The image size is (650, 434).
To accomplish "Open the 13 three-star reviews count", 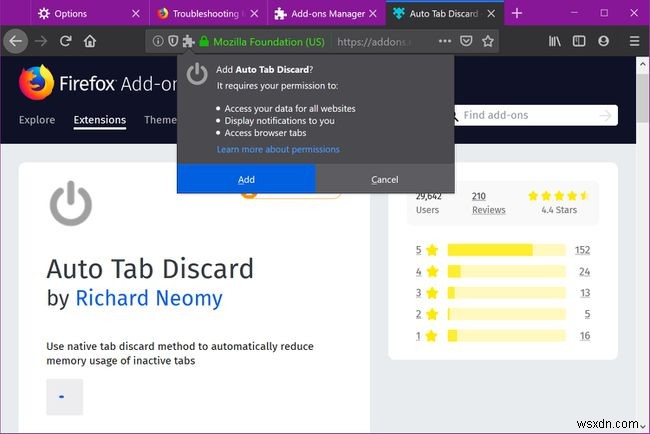I will pos(585,293).
